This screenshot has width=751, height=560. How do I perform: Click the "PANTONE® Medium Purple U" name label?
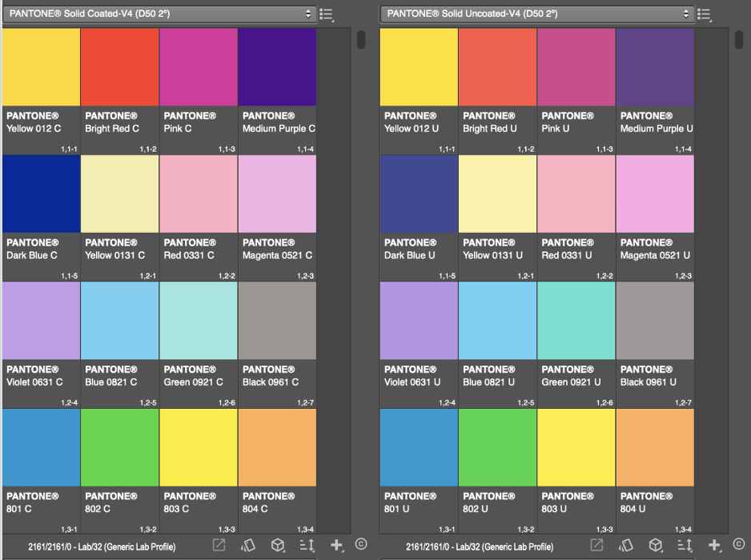[657, 122]
